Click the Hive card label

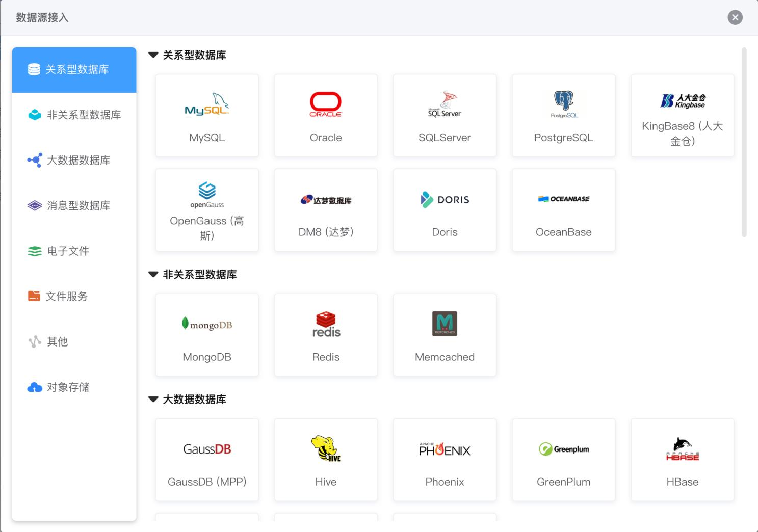click(326, 482)
